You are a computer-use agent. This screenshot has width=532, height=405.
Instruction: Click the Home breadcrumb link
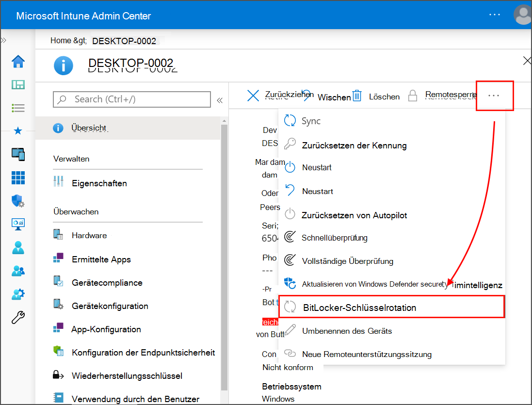point(61,41)
